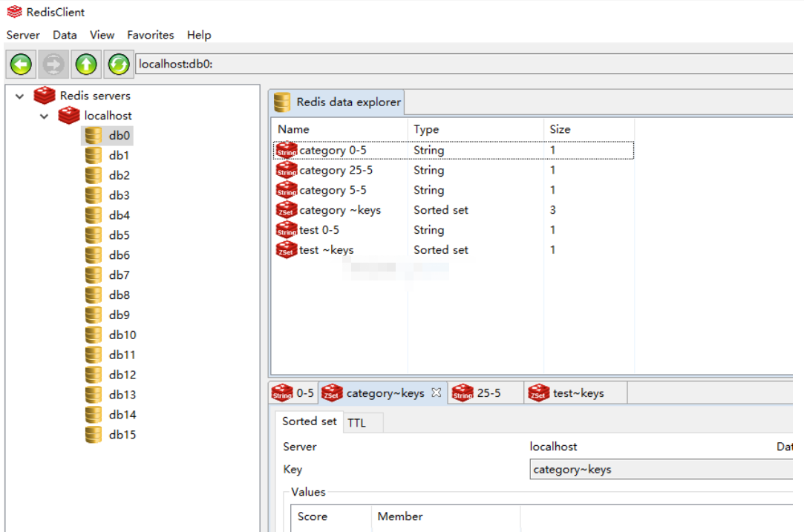Sort by the Size column header
Screen dimensions: 804x532
[589, 129]
